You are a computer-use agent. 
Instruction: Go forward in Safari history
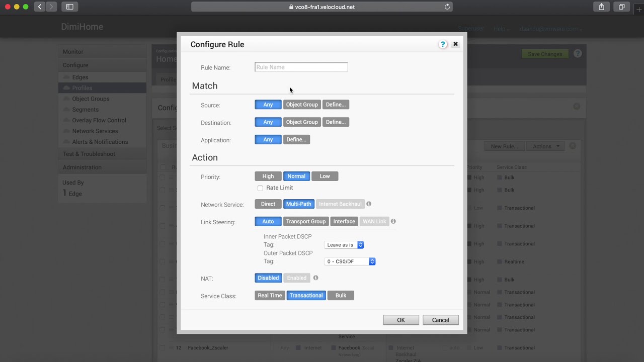pyautogui.click(x=51, y=7)
